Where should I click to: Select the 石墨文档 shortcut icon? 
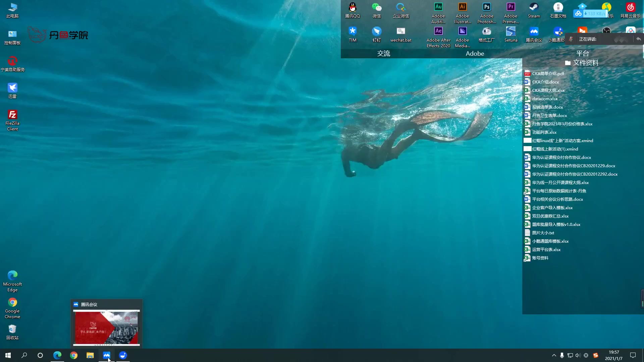[x=558, y=10]
